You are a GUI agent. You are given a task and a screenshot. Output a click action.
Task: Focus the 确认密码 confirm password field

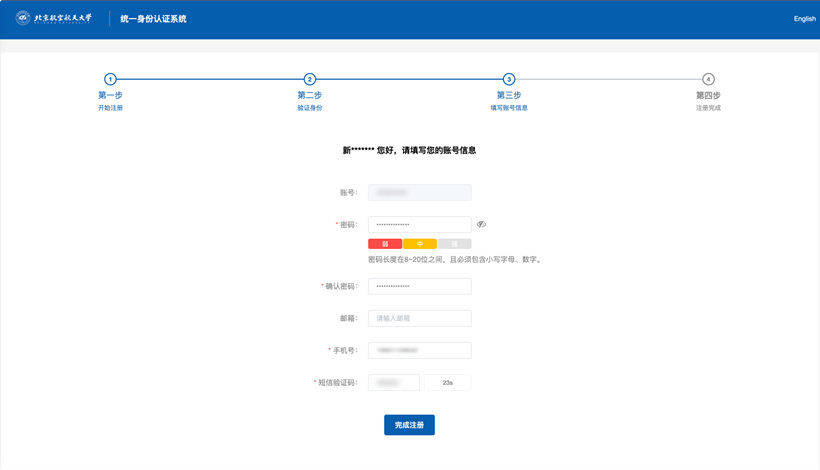pos(419,286)
